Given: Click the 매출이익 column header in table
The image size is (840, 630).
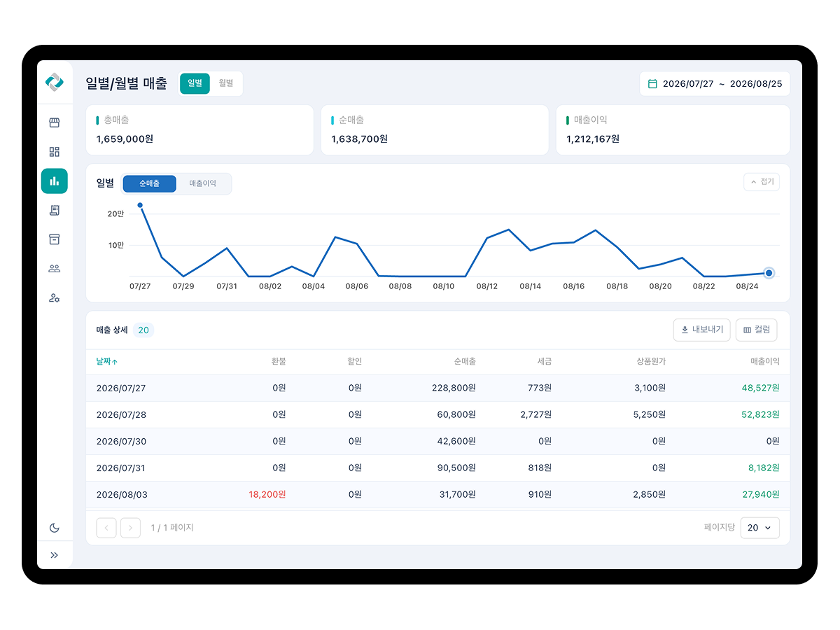Looking at the screenshot, I should click(x=765, y=362).
